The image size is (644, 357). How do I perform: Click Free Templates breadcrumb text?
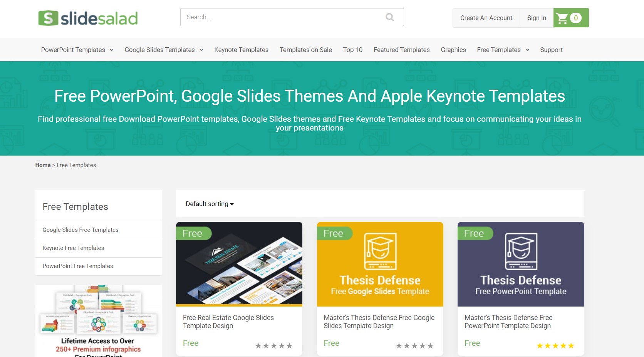[76, 165]
